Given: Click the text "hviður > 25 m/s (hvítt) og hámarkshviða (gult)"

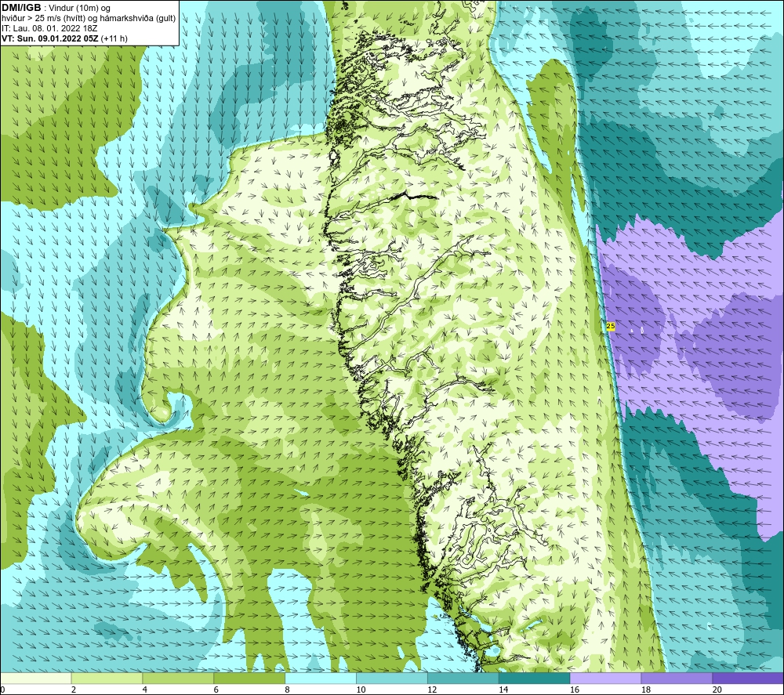Looking at the screenshot, I should (x=89, y=18).
